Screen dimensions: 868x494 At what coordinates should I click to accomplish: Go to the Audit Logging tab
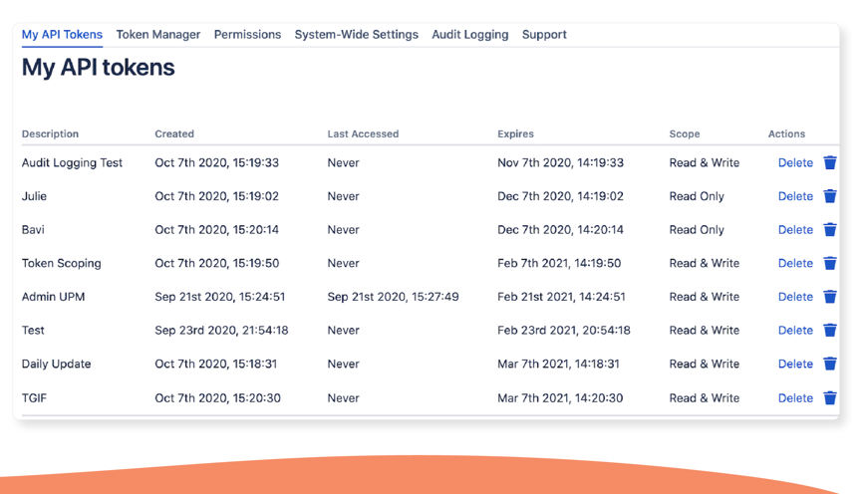(469, 35)
